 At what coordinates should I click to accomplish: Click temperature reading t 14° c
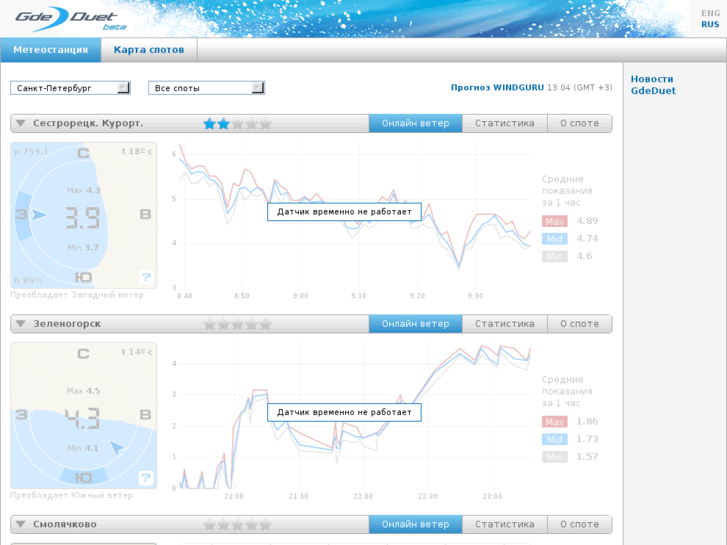137,352
